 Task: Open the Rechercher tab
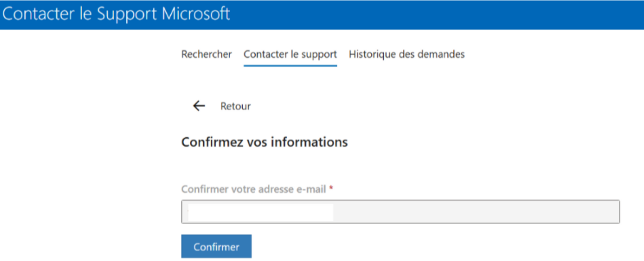207,55
